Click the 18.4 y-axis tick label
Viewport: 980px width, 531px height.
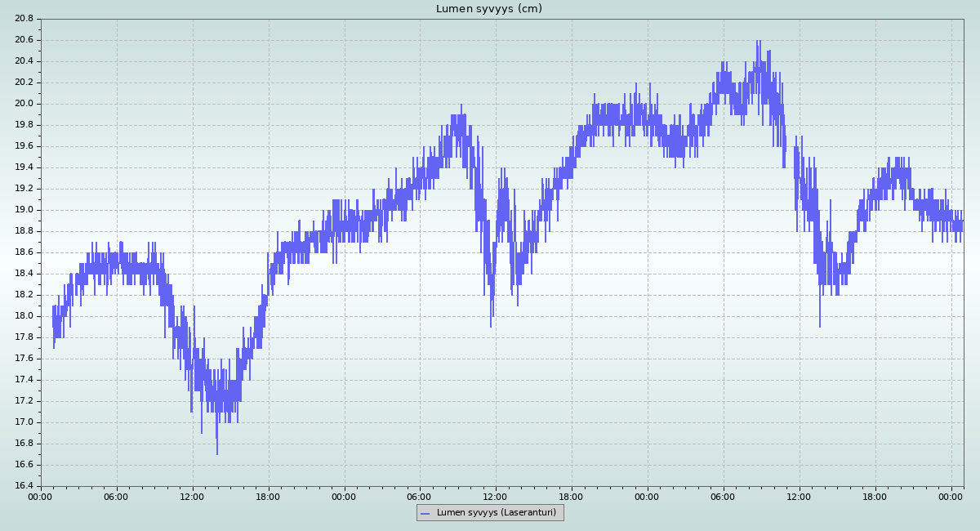pyautogui.click(x=24, y=274)
